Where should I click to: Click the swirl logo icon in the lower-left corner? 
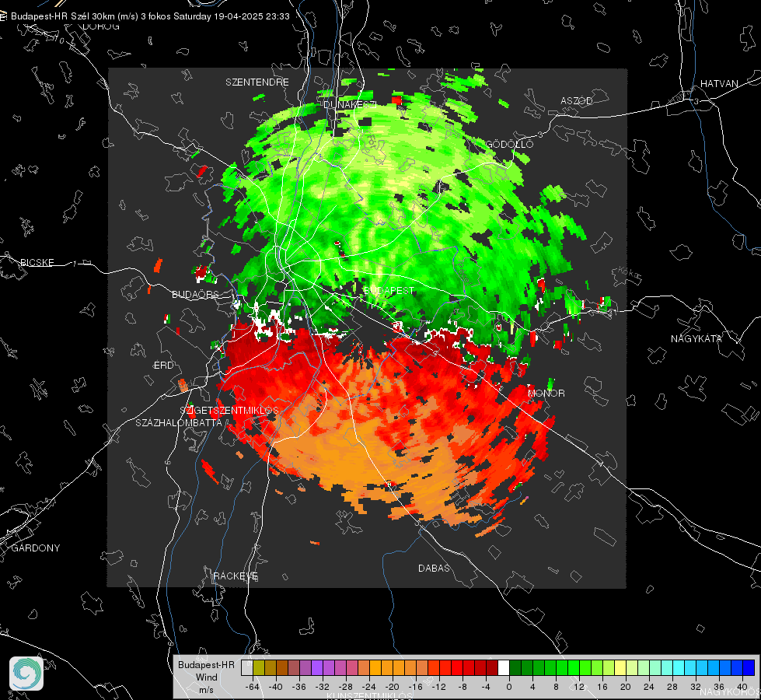[x=26, y=674]
